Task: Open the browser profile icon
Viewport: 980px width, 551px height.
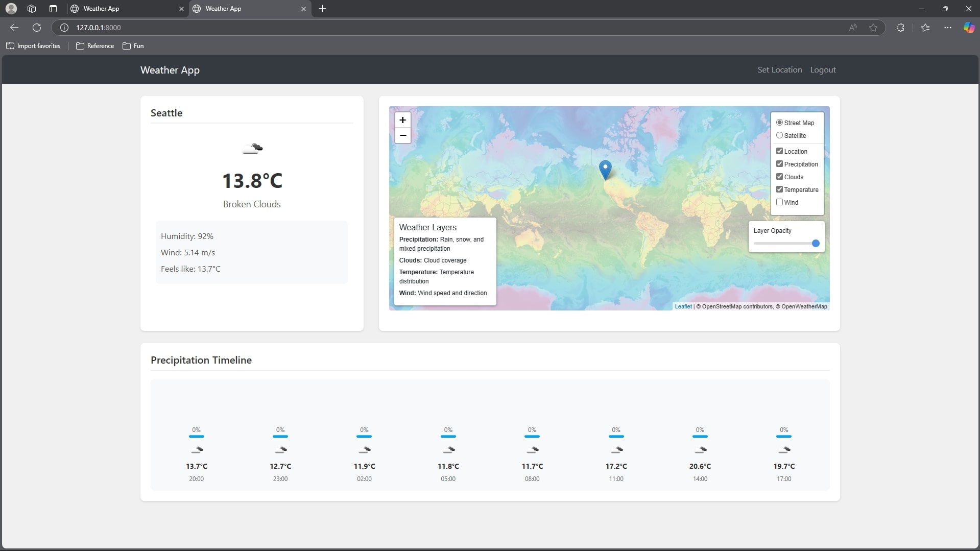Action: 11,9
